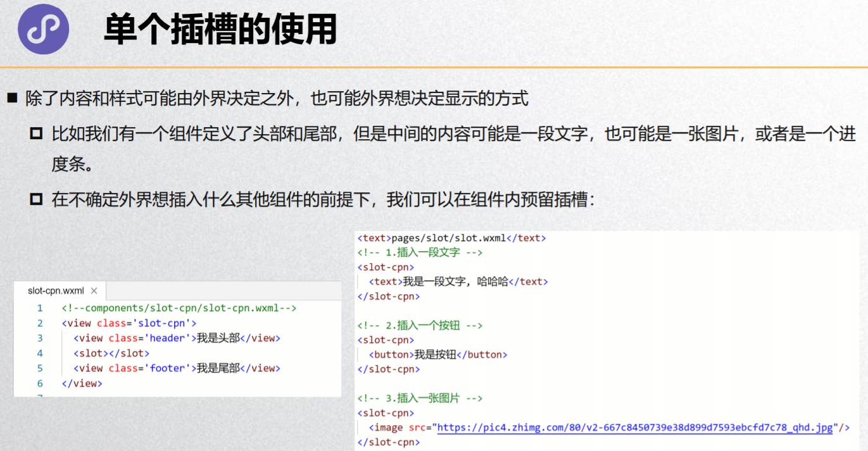Image resolution: width=868 pixels, height=451 pixels.
Task: Open the pic4.zhimg.com image URL link
Action: point(635,428)
